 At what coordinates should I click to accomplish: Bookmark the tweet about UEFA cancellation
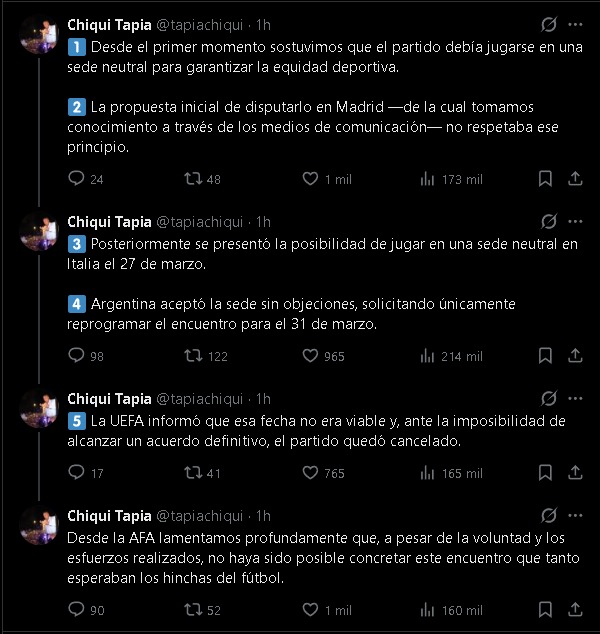(x=545, y=473)
